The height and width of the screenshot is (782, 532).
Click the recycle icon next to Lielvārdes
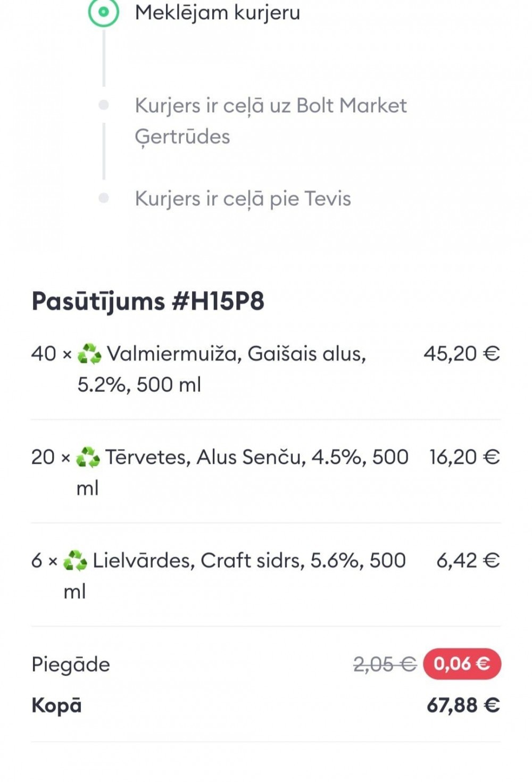tap(75, 561)
